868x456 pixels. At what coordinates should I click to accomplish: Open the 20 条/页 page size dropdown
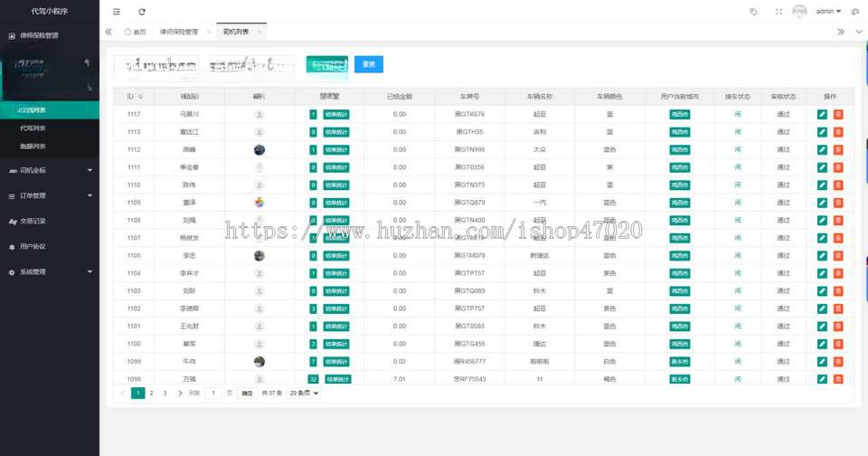click(x=304, y=393)
